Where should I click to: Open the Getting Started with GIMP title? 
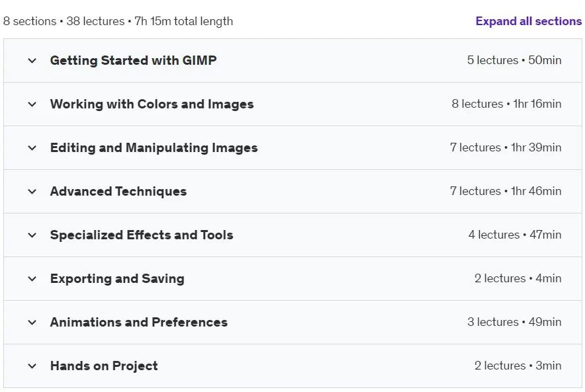[x=133, y=60]
